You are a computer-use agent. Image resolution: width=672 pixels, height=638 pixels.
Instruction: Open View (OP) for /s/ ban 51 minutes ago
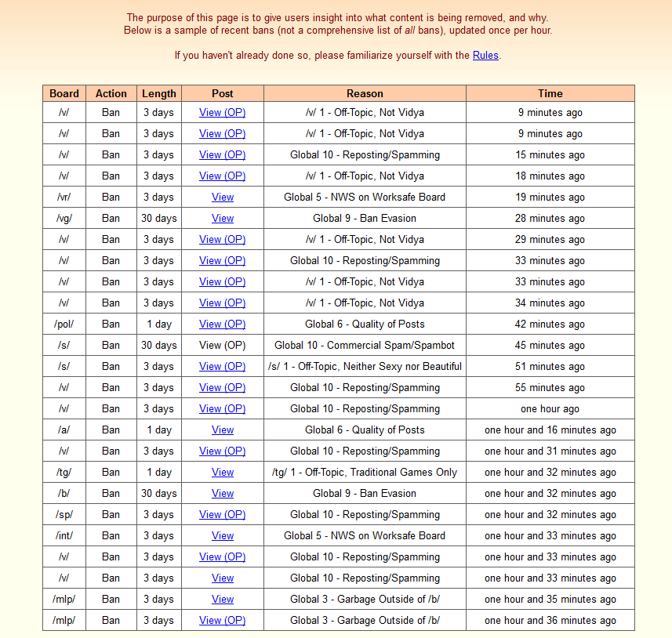(222, 367)
